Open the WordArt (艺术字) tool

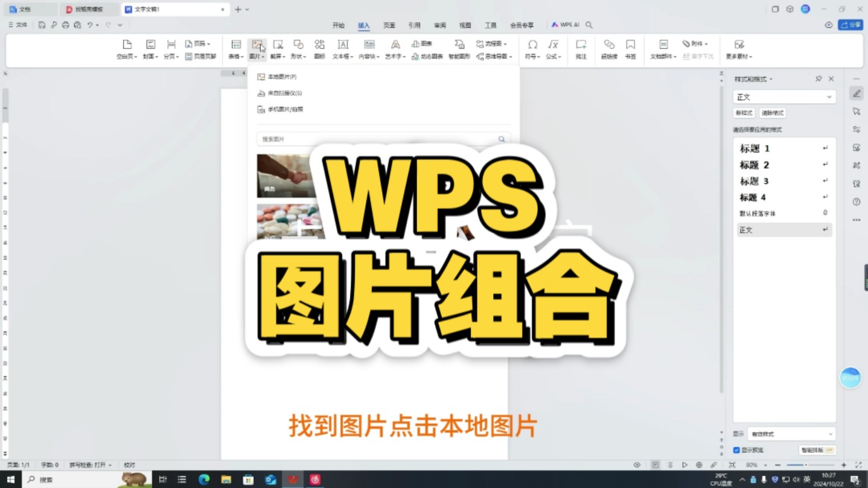click(394, 49)
